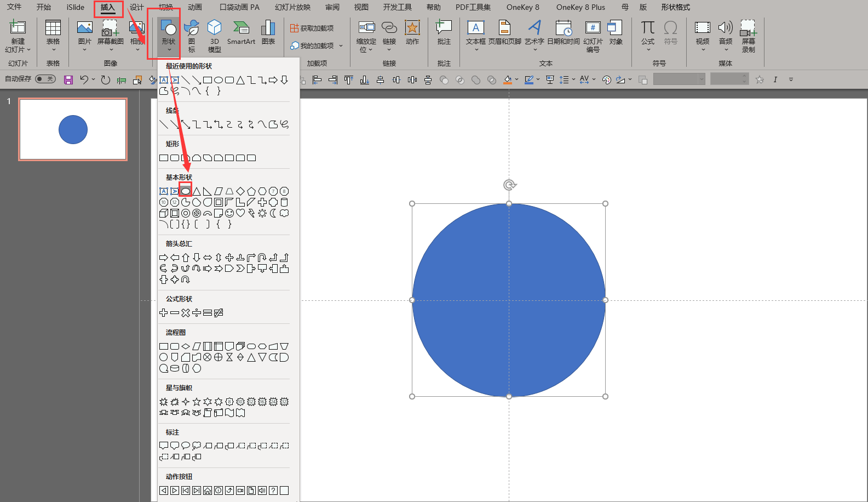Pick the oval shape in 基本形状
This screenshot has width=868, height=502.
[x=186, y=191]
